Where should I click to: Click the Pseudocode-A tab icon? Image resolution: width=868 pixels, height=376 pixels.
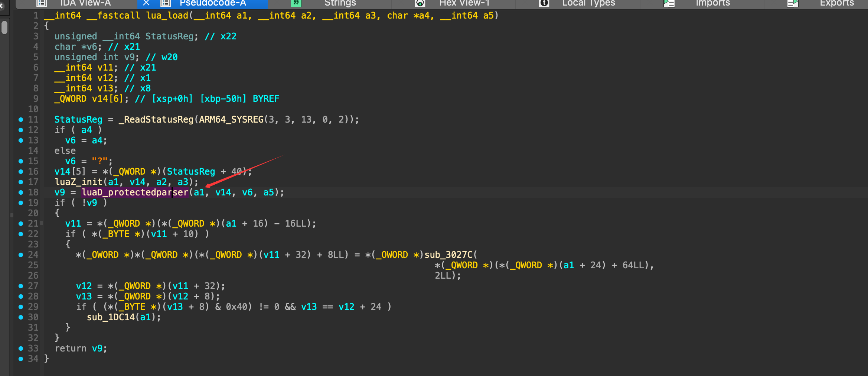165,3
